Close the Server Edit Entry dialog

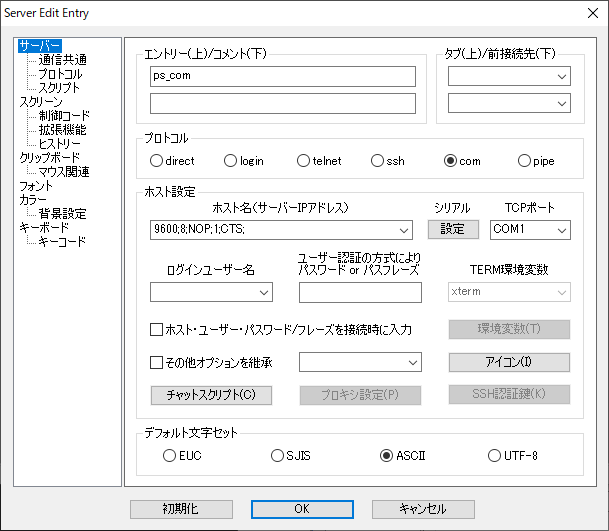click(x=593, y=13)
